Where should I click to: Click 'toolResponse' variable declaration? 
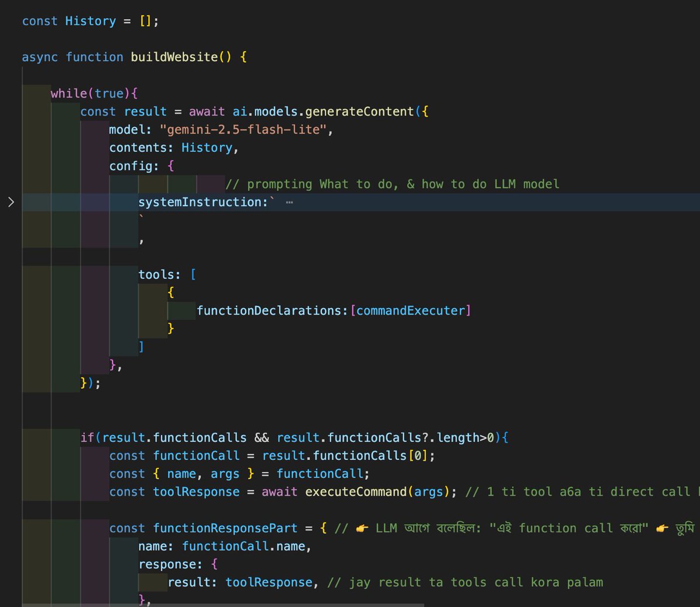click(196, 491)
